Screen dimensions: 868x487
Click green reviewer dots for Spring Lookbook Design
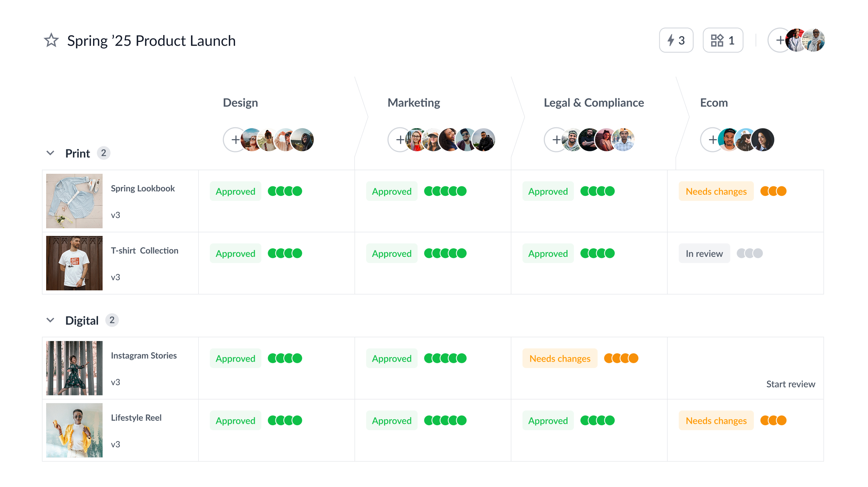(x=285, y=191)
